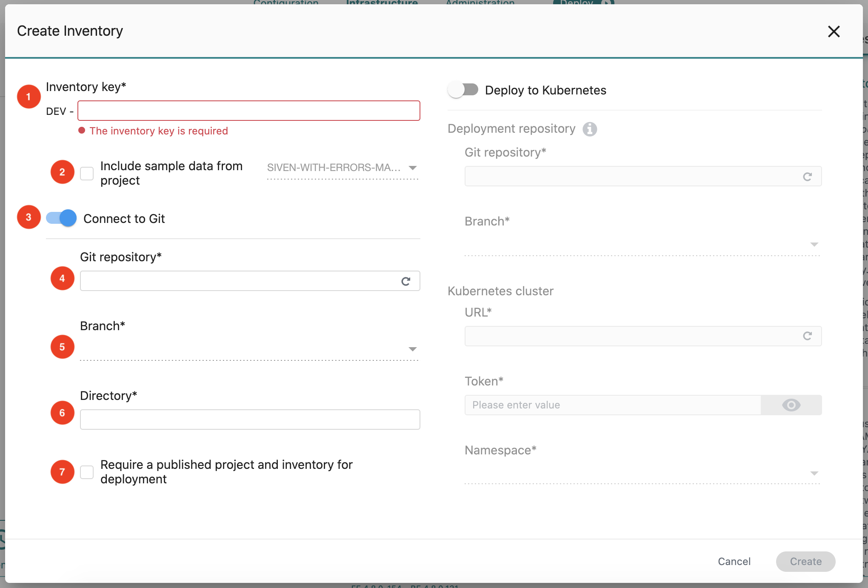
Task: Enable Deploy to Kubernetes switch
Action: [x=463, y=90]
